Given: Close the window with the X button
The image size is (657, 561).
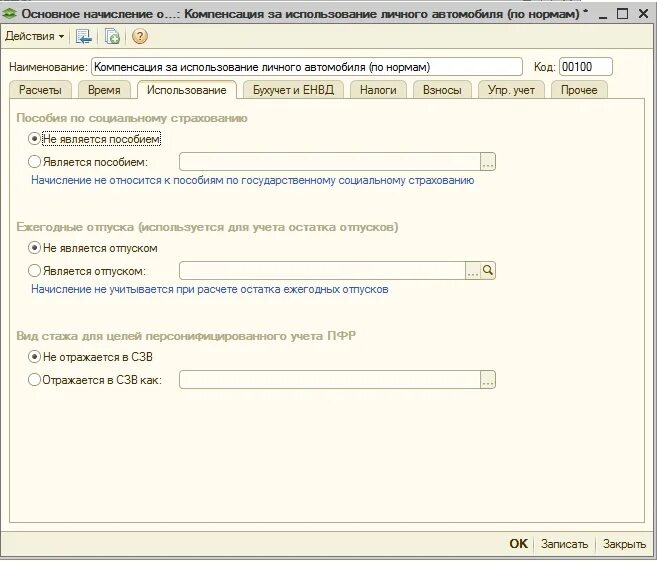Looking at the screenshot, I should (x=644, y=14).
